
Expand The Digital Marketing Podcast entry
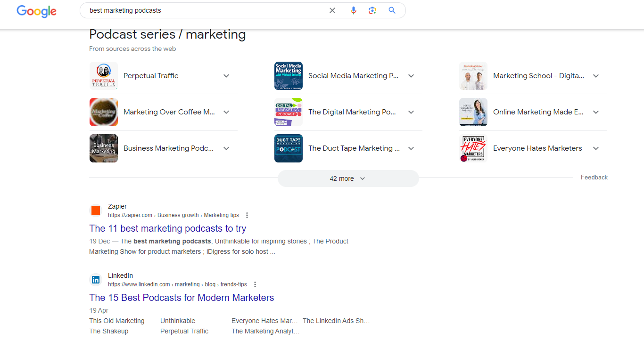point(411,112)
